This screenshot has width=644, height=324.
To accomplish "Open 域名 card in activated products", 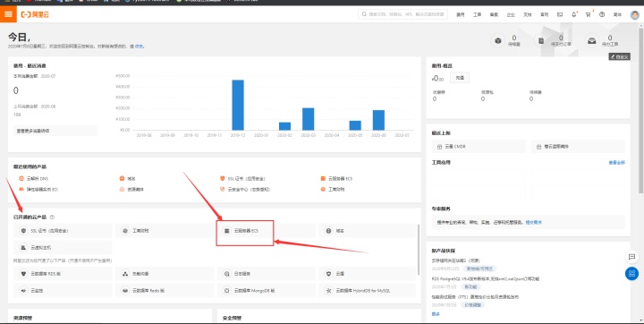I will (x=368, y=231).
